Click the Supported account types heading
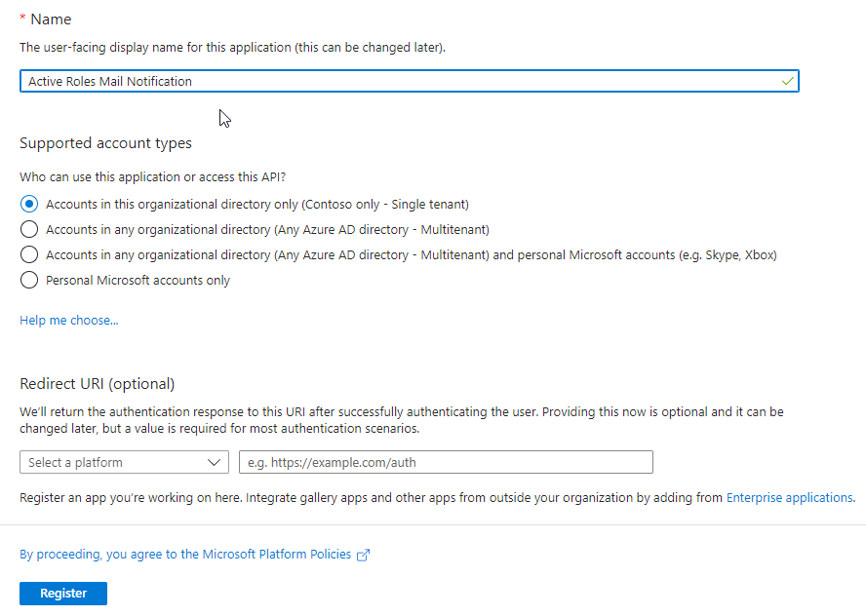Viewport: 866px width, 616px height. [105, 143]
